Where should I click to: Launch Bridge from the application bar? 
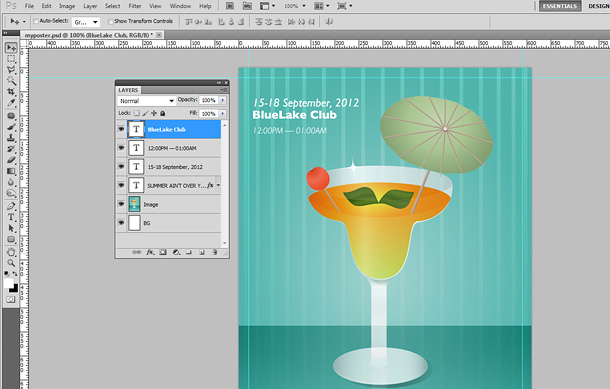click(230, 6)
